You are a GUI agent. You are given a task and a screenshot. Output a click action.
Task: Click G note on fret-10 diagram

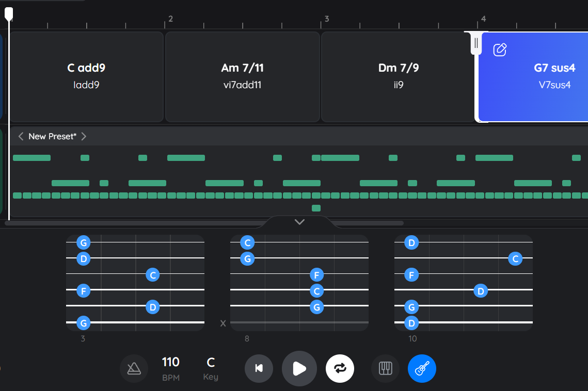[x=412, y=307]
